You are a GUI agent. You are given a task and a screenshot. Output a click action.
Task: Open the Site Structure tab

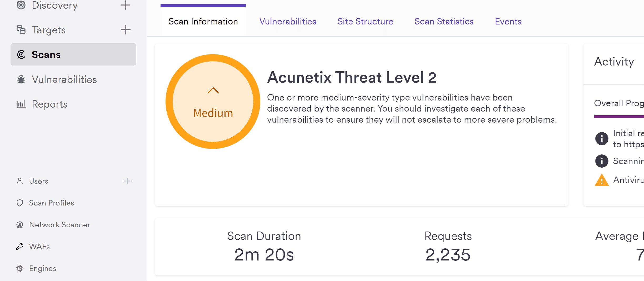tap(365, 21)
